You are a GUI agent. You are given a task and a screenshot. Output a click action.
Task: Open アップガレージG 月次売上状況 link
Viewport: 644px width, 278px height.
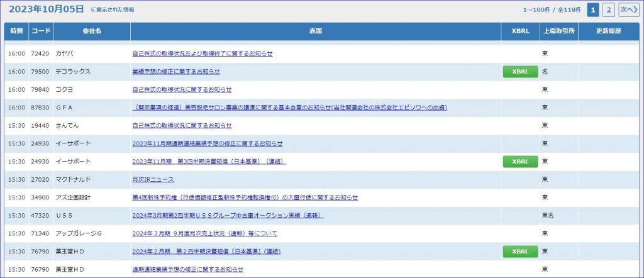click(x=204, y=233)
